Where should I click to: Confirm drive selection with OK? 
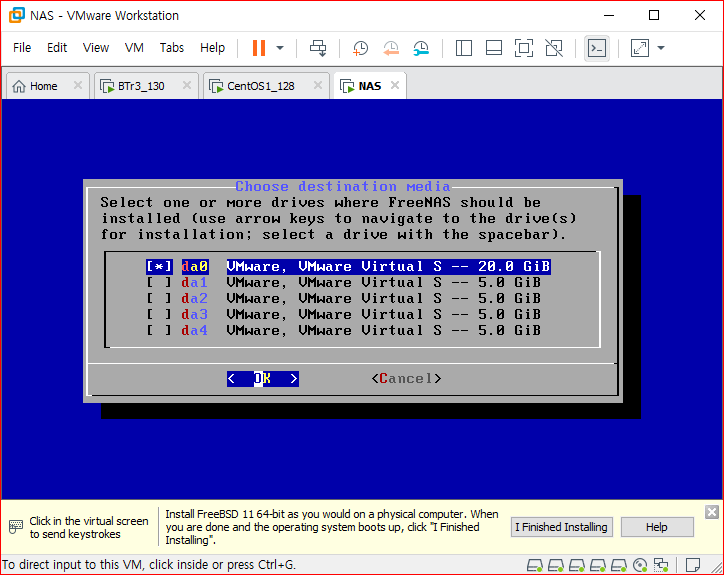[x=263, y=379]
